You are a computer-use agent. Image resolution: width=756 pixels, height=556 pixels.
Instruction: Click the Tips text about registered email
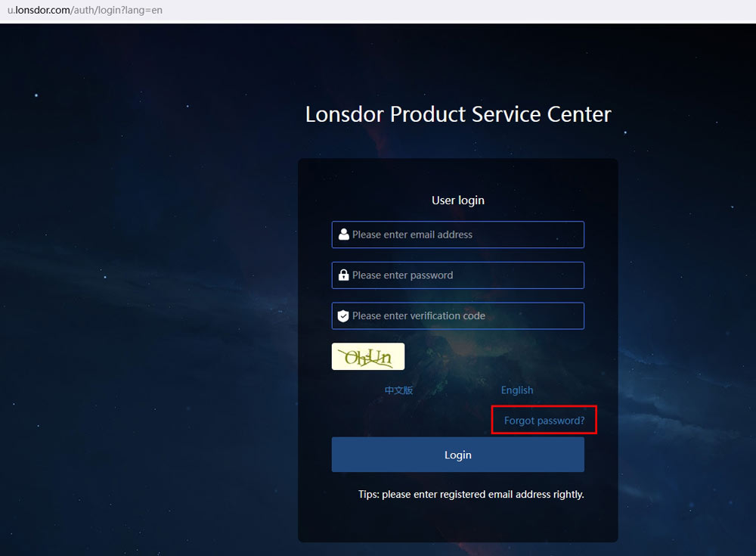tap(471, 494)
